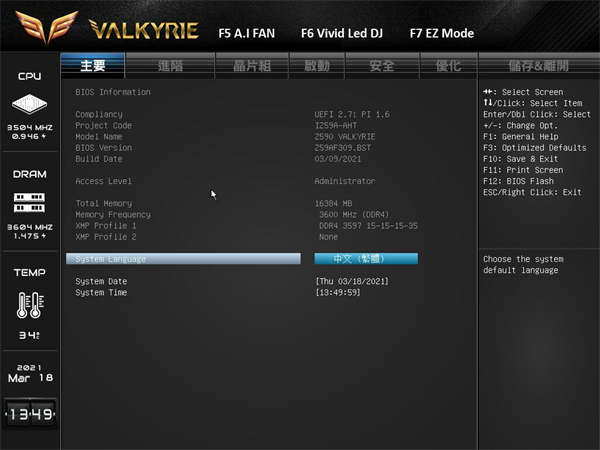Click XMP Profile 1 DDR4 timing value
The height and width of the screenshot is (450, 600).
pyautogui.click(x=368, y=226)
